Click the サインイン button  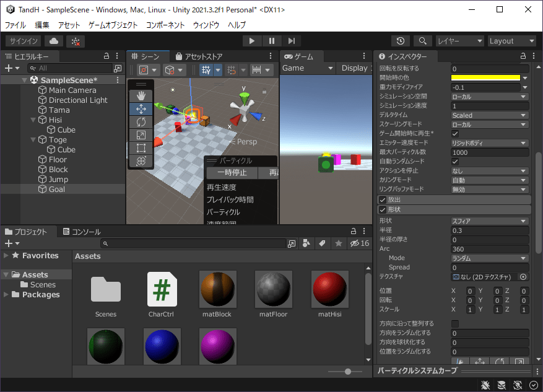pos(24,41)
